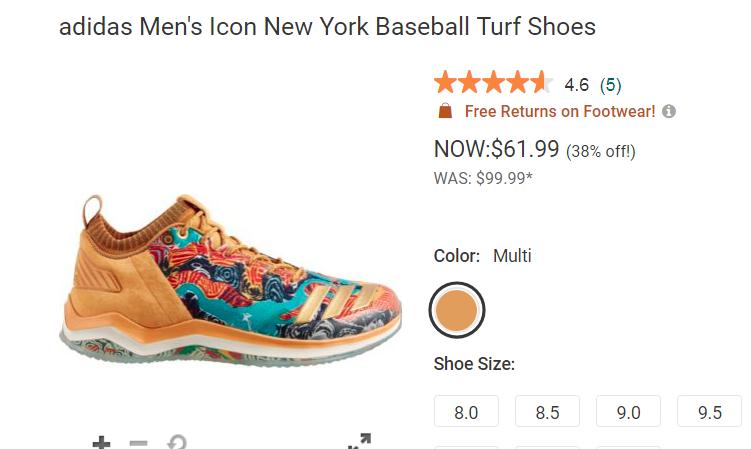Click the star rating icons
The image size is (751, 449).
point(493,83)
